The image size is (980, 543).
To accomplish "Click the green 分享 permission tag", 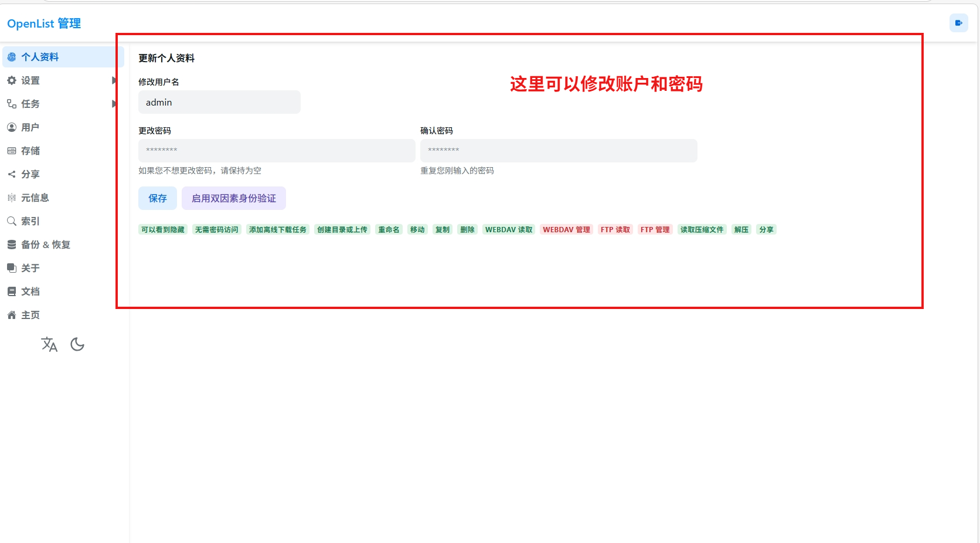I will [x=766, y=229].
